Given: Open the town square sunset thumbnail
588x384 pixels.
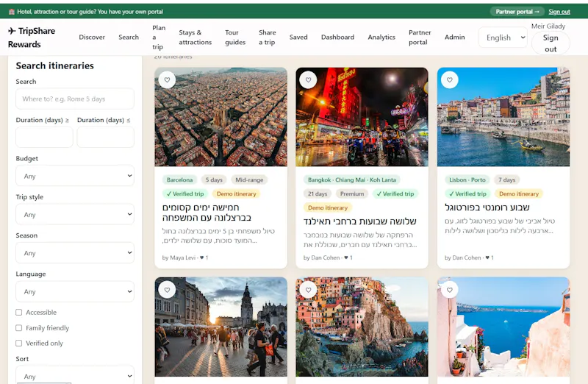Looking at the screenshot, I should 221,327.
